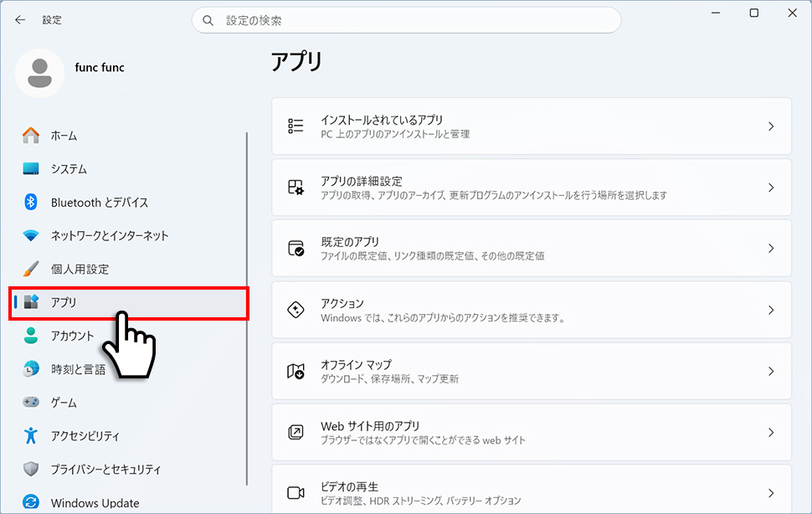Open ビデオの再生 settings
The width and height of the screenshot is (812, 514).
[532, 490]
